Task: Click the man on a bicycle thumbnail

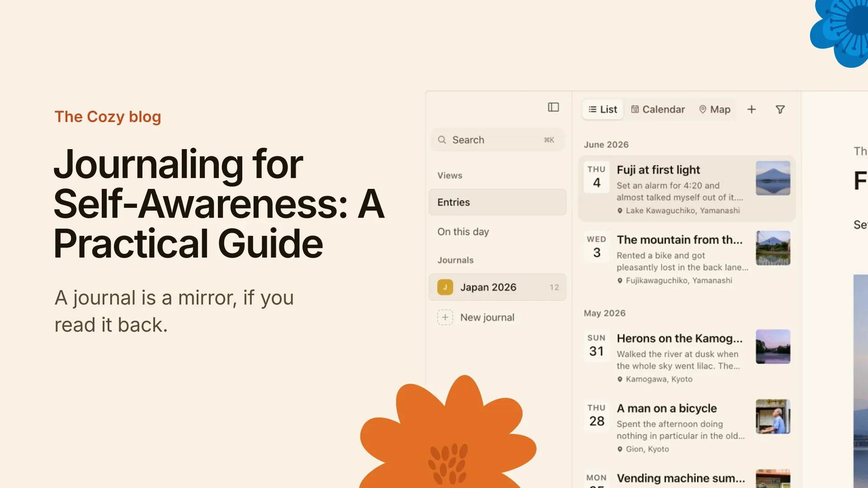Action: coord(773,417)
